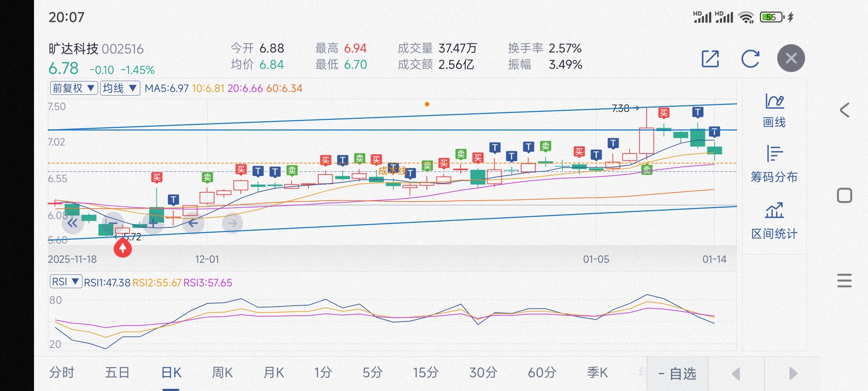Image resolution: width=868 pixels, height=391 pixels.
Task: Go to previous stock with left triangle
Action: [x=736, y=374]
